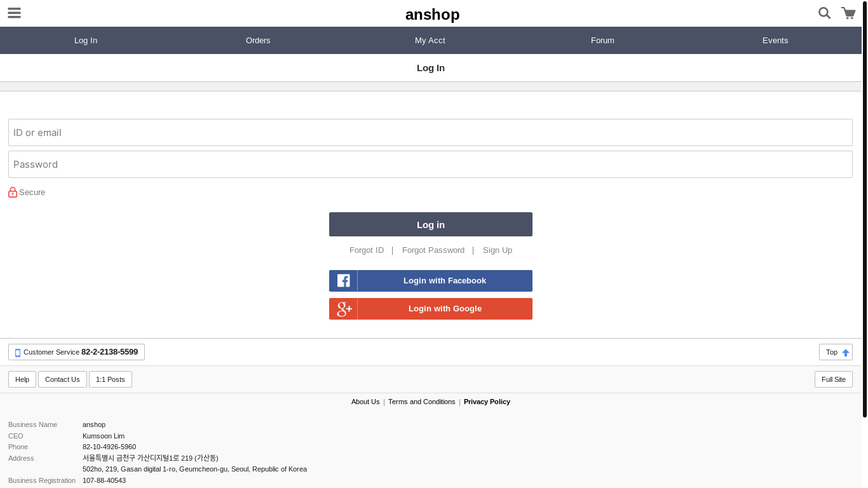
Task: Click the Top button
Action: point(836,352)
